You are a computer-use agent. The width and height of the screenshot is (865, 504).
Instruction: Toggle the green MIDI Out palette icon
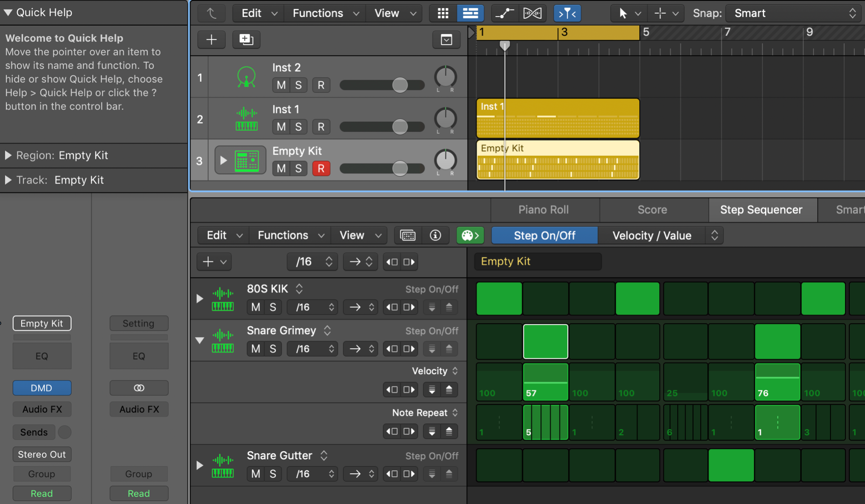(x=470, y=235)
